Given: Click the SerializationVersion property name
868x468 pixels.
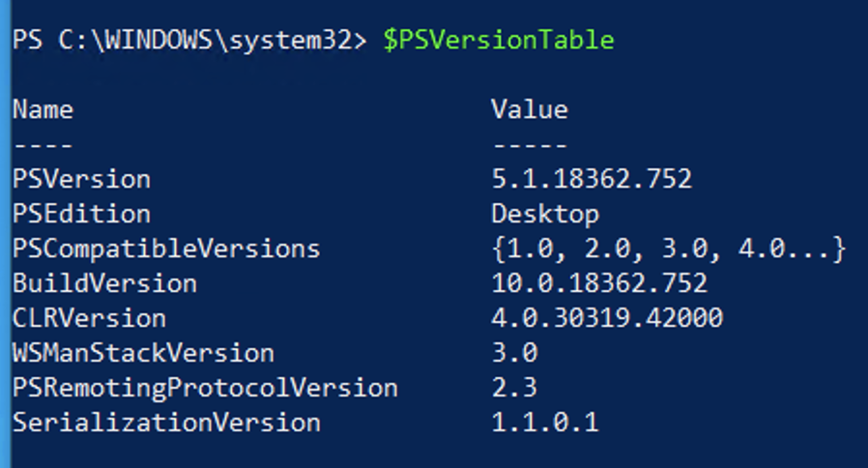Looking at the screenshot, I should (x=165, y=423).
